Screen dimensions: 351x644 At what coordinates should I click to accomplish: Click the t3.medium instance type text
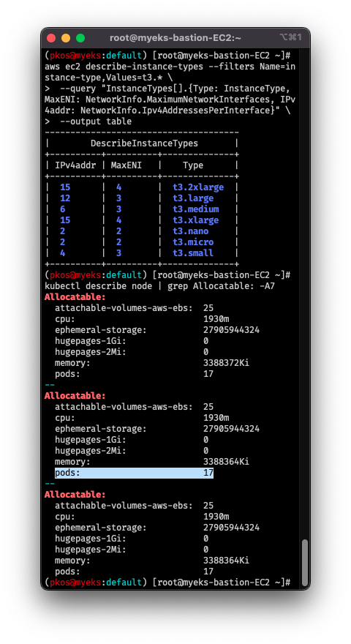coord(196,209)
